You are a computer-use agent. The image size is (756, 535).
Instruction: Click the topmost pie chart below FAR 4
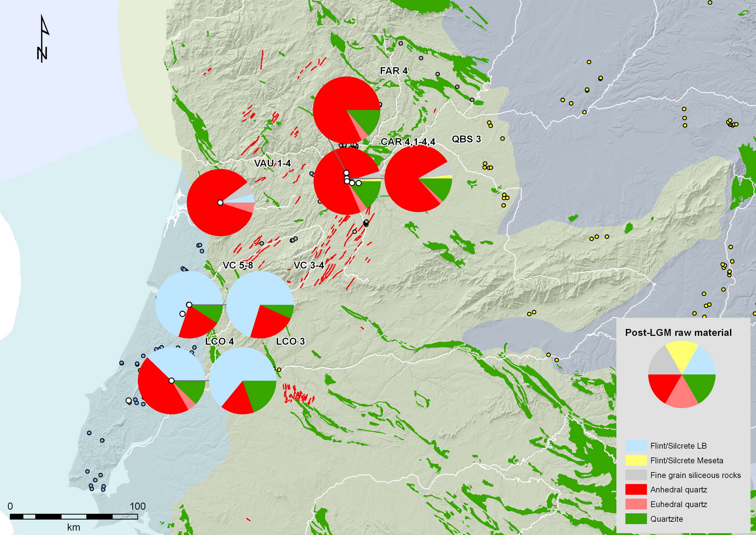pyautogui.click(x=346, y=110)
